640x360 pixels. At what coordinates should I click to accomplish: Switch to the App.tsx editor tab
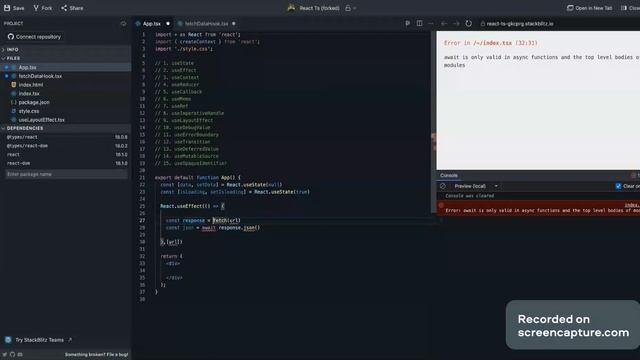click(151, 24)
